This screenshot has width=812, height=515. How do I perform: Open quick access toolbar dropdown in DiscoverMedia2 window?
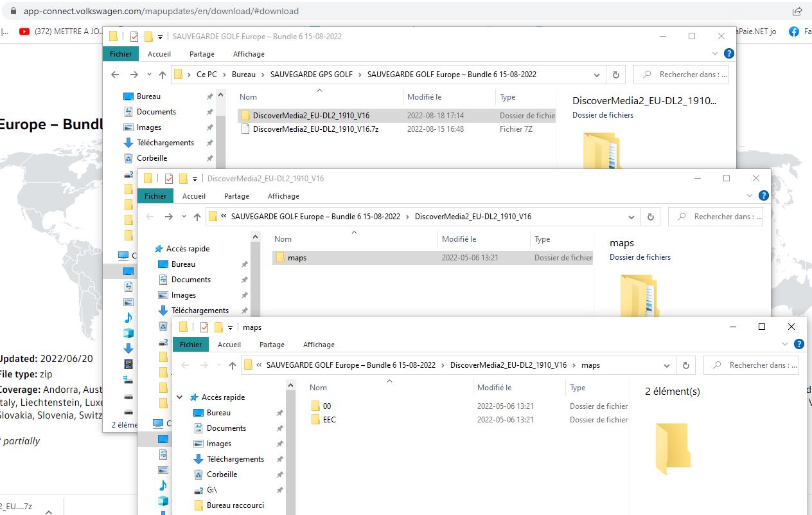click(x=195, y=179)
